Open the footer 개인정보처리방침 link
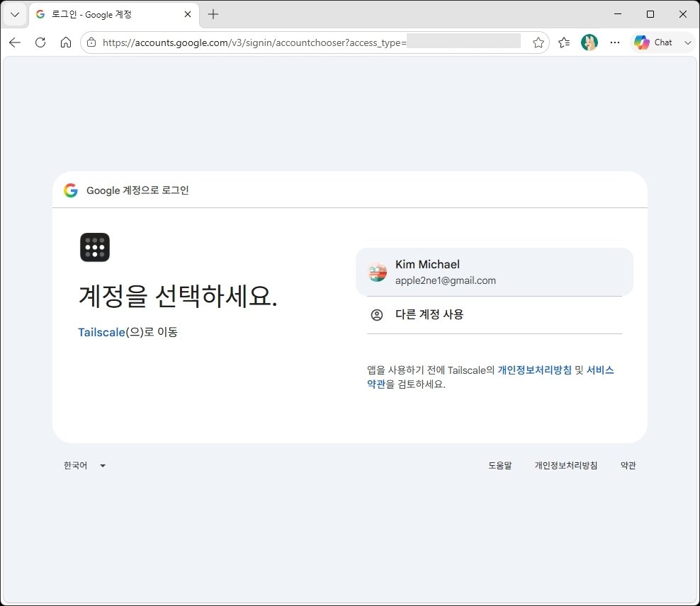 coord(565,466)
